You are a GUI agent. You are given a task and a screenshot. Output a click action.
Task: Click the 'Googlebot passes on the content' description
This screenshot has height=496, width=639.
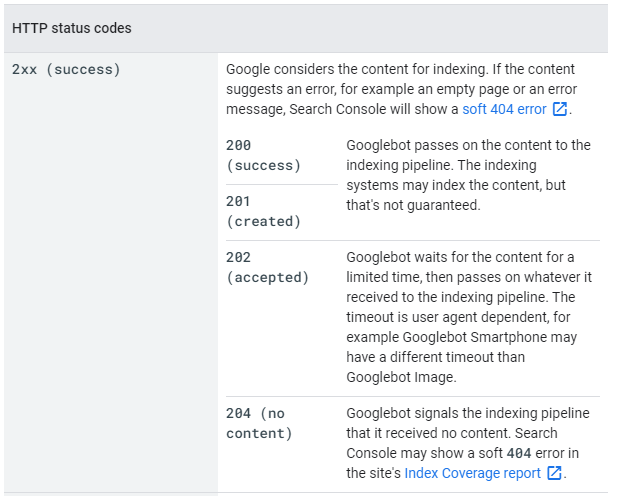(468, 145)
